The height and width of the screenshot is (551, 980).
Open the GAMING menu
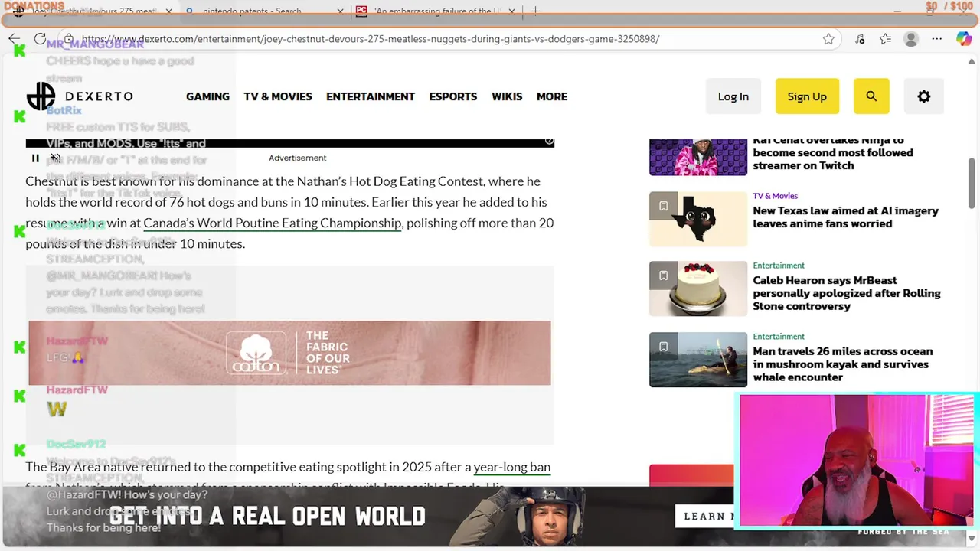pos(207,96)
